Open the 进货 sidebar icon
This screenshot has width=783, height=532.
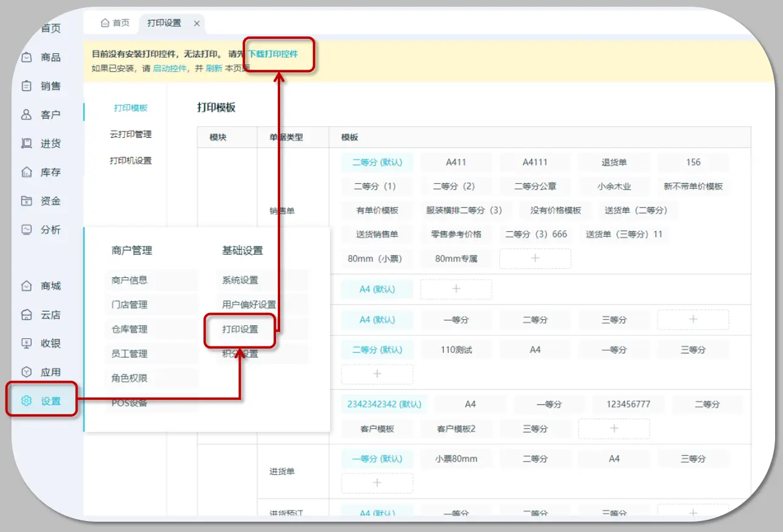[27, 144]
